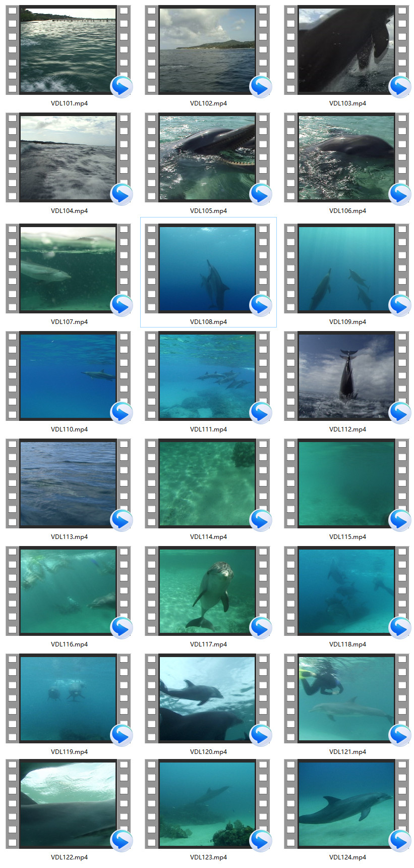Viewport: 414px width, 868px height.
Task: Click the file name VDL124.mp4
Action: (347, 857)
